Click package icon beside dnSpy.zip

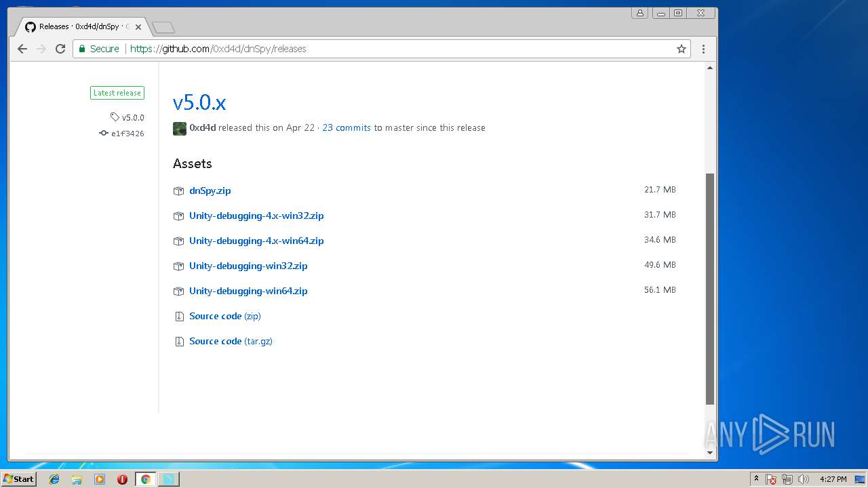tap(178, 191)
